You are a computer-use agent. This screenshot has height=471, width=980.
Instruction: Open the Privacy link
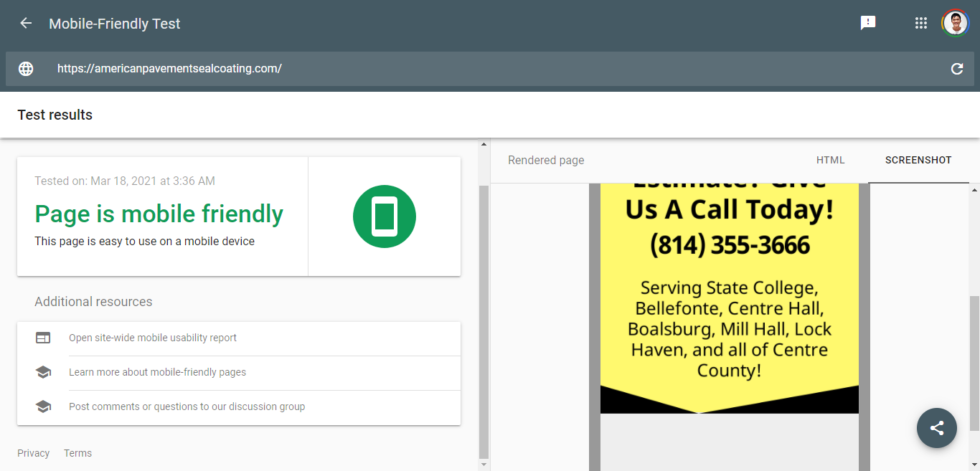(34, 453)
